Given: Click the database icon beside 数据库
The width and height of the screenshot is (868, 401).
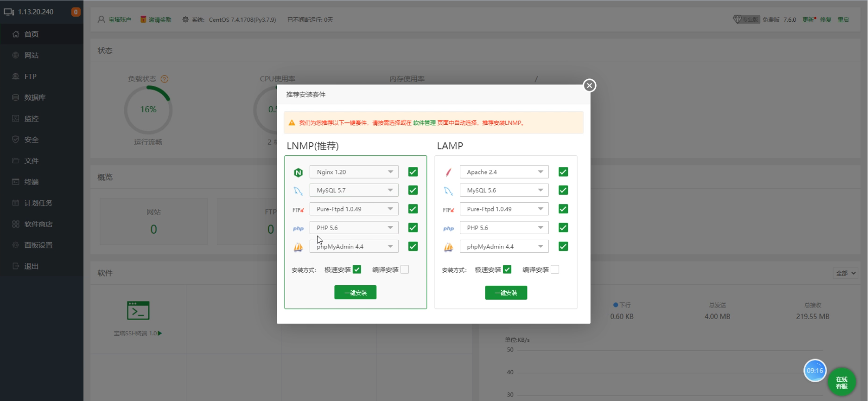Looking at the screenshot, I should 16,98.
